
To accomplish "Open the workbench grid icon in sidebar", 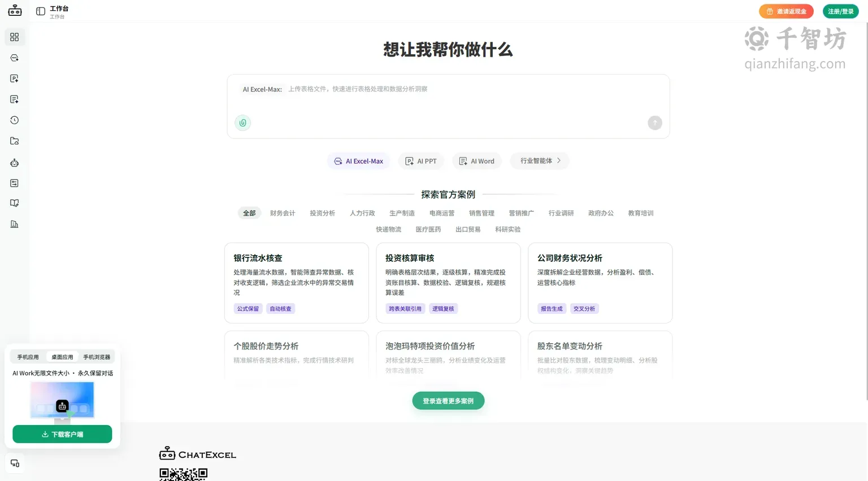I will 15,37.
